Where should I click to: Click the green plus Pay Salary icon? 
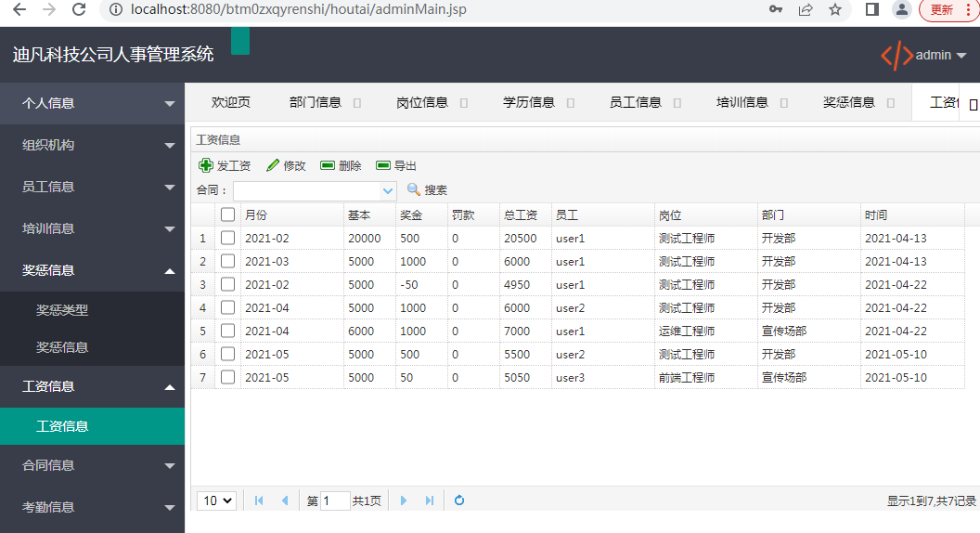coord(206,165)
